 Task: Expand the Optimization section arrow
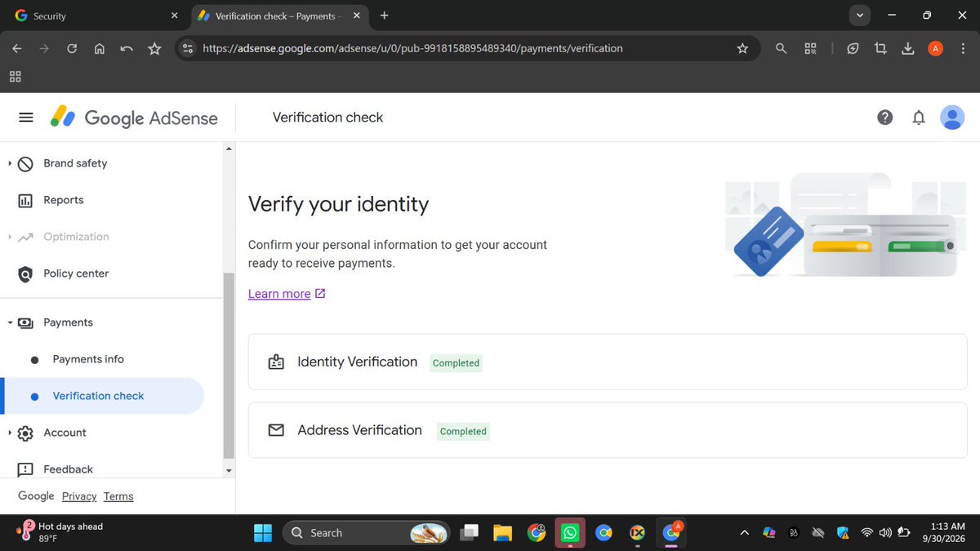coord(10,237)
